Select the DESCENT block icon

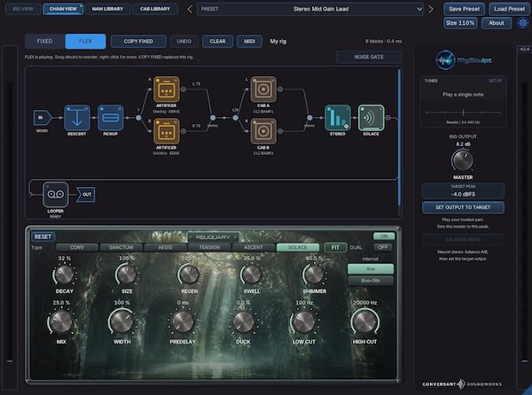coord(77,118)
